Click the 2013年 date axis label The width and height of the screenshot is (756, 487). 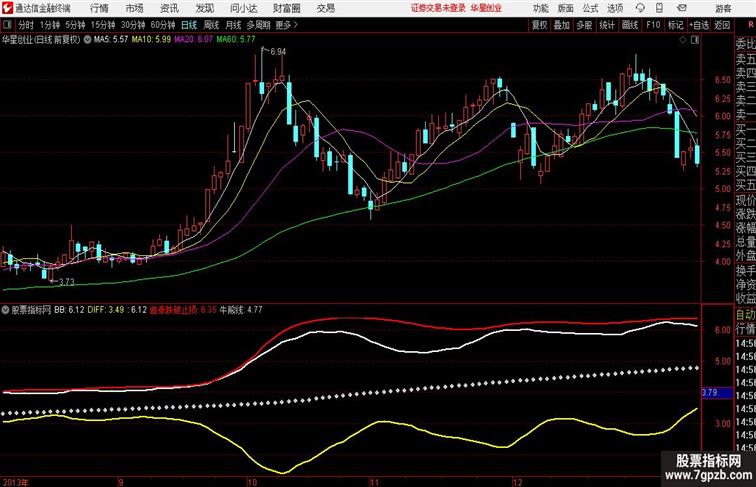point(15,482)
